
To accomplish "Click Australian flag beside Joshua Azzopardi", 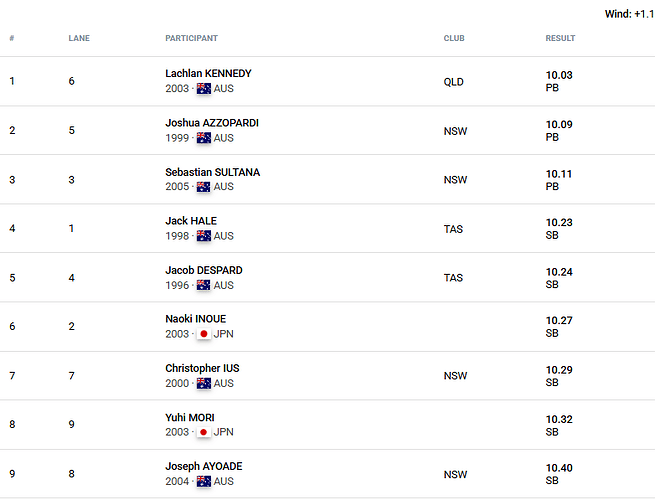I will (x=204, y=138).
